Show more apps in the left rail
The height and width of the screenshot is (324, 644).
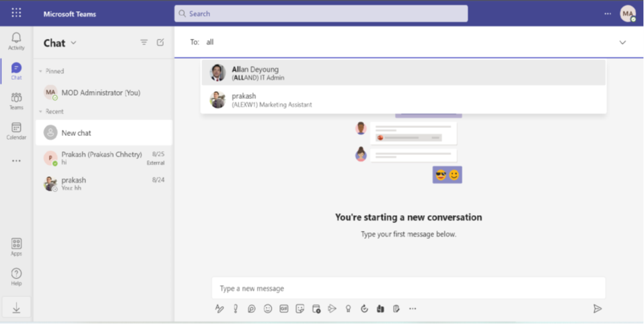pos(16,161)
